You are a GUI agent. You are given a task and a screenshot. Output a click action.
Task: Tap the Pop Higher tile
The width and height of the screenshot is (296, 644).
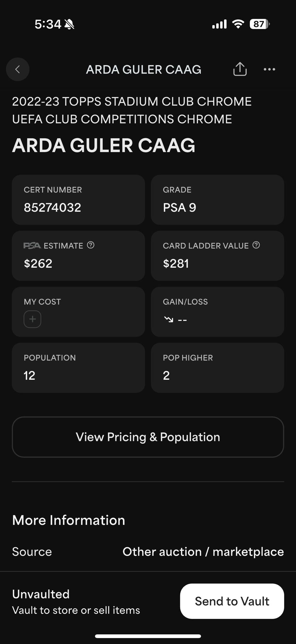click(217, 368)
